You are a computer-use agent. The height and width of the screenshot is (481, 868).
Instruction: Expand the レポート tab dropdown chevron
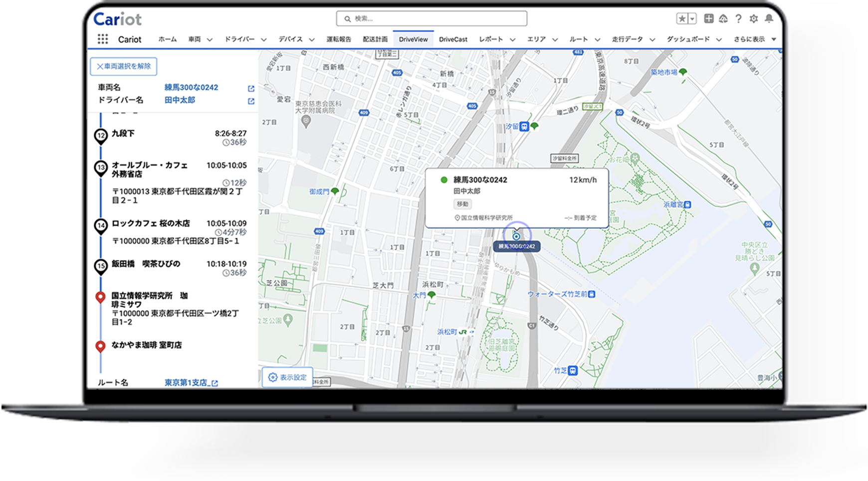512,39
